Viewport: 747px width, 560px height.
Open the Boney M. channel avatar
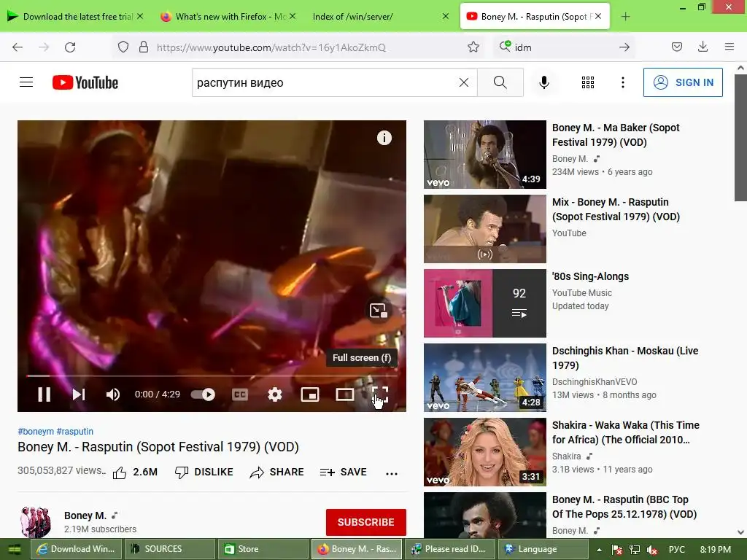pyautogui.click(x=35, y=522)
